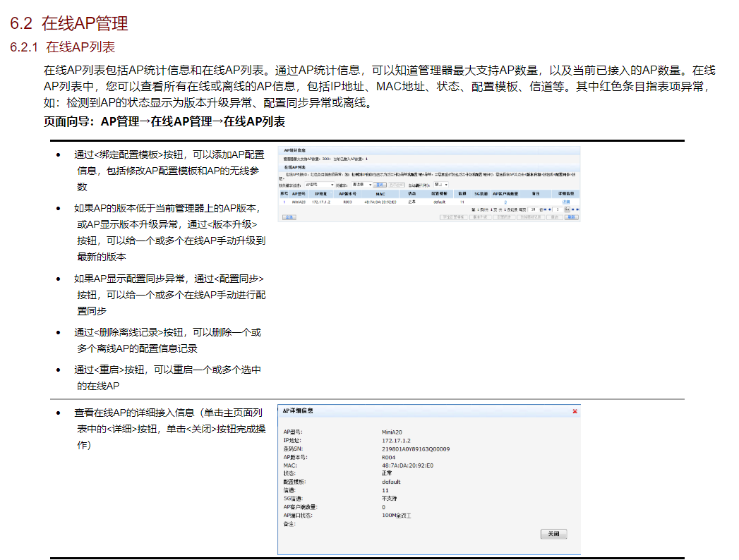Image resolution: width=739 pixels, height=560 pixels.
Task: Go to first page arrow icon
Action: coord(546,209)
